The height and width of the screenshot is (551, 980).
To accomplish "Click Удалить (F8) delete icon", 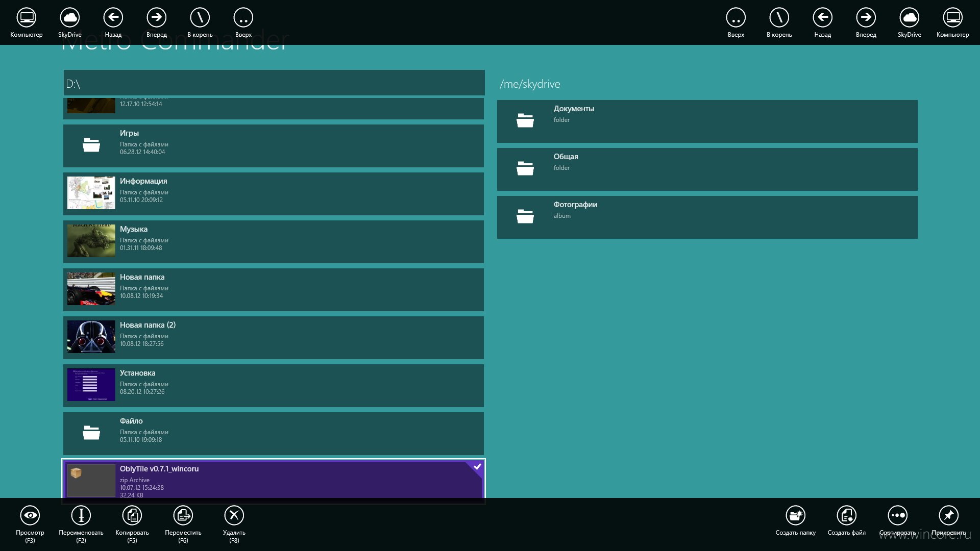I will [x=234, y=515].
